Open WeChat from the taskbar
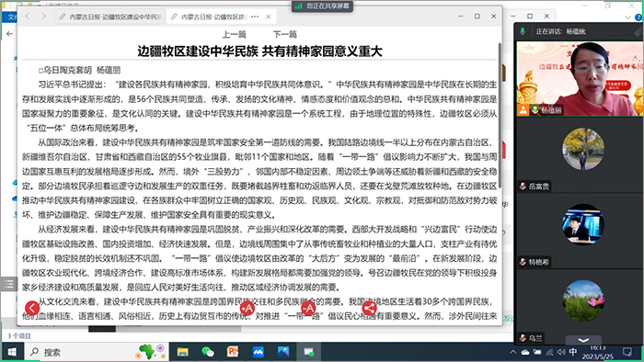The width and height of the screenshot is (644, 362). coord(208,352)
